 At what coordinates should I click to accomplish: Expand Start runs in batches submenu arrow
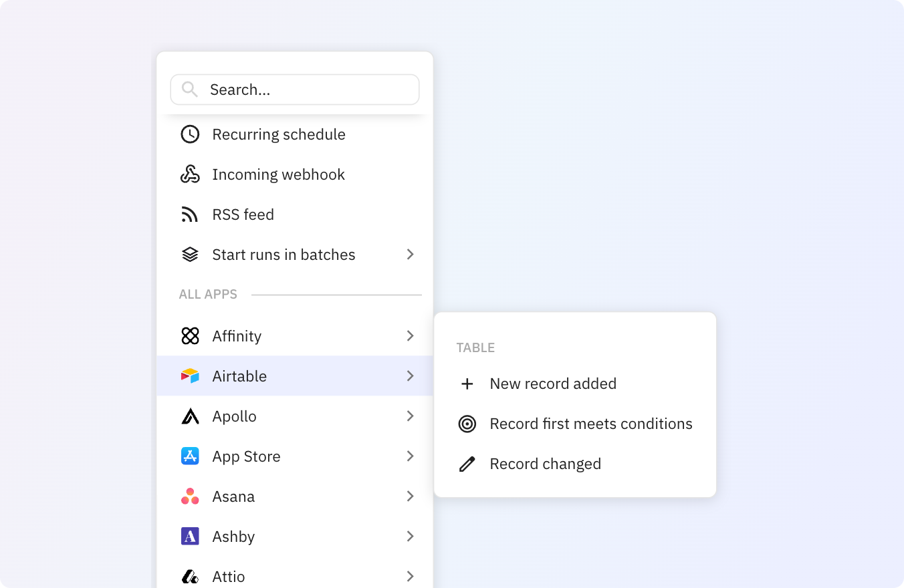[411, 255]
